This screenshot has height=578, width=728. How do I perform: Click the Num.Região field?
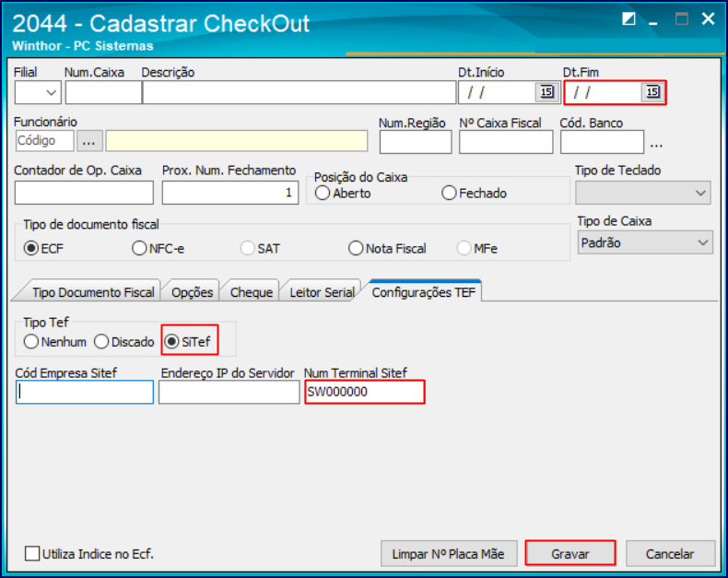pos(416,142)
